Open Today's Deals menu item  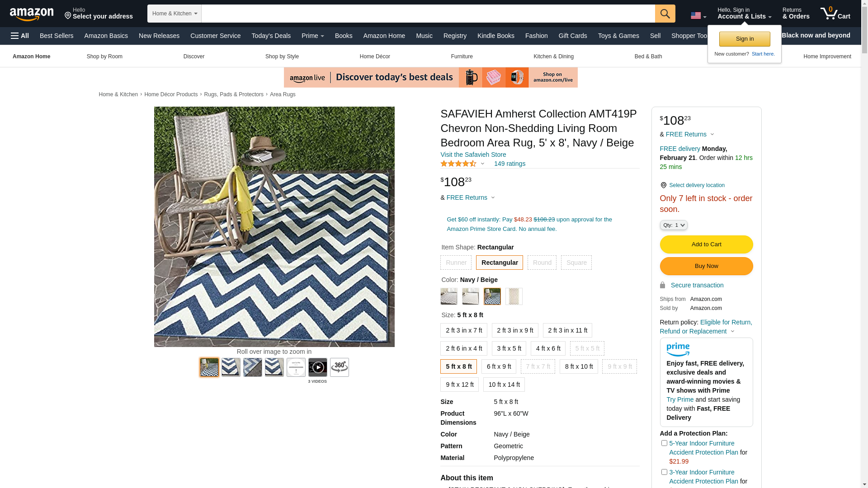(271, 36)
